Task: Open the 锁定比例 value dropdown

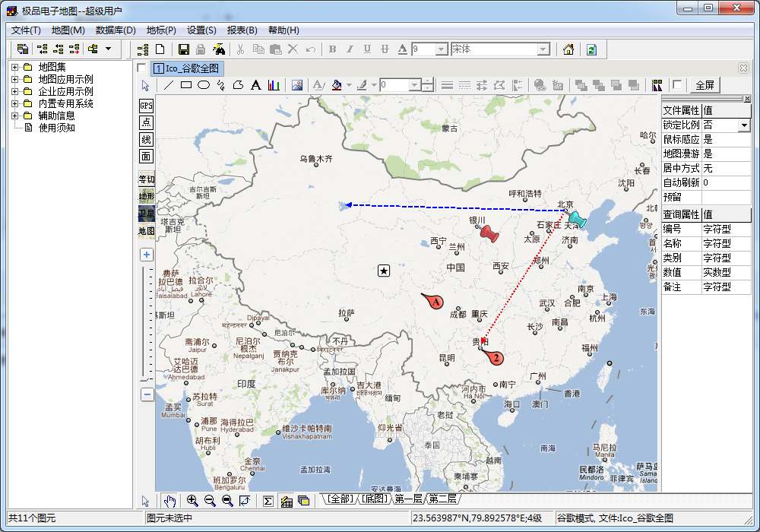Action: click(744, 125)
